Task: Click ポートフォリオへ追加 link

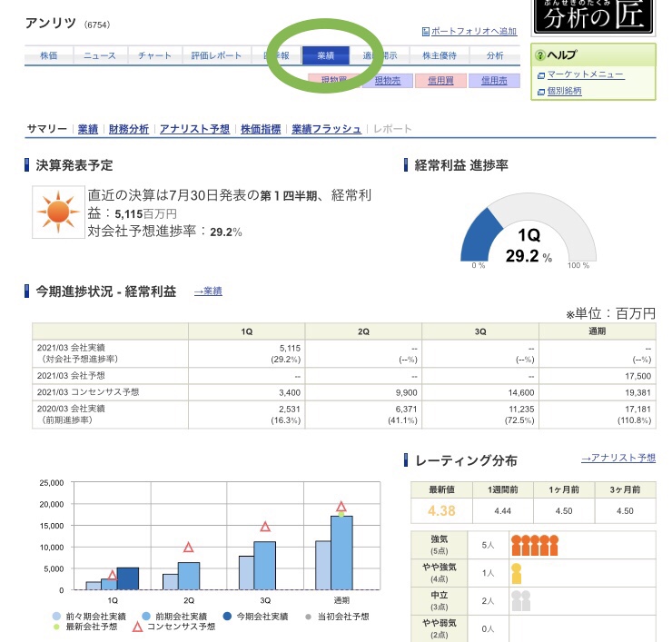Action: pyautogui.click(x=473, y=31)
